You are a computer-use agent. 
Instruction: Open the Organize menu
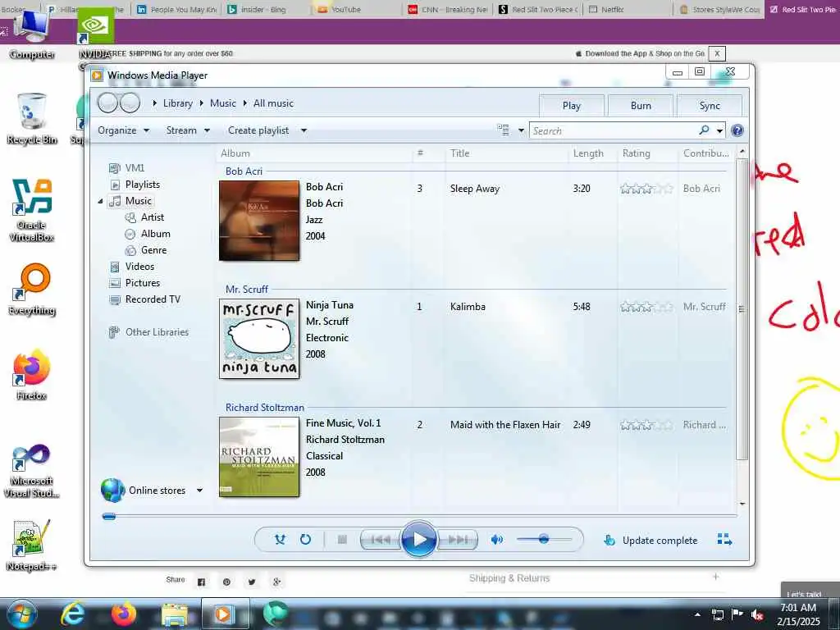click(x=123, y=130)
